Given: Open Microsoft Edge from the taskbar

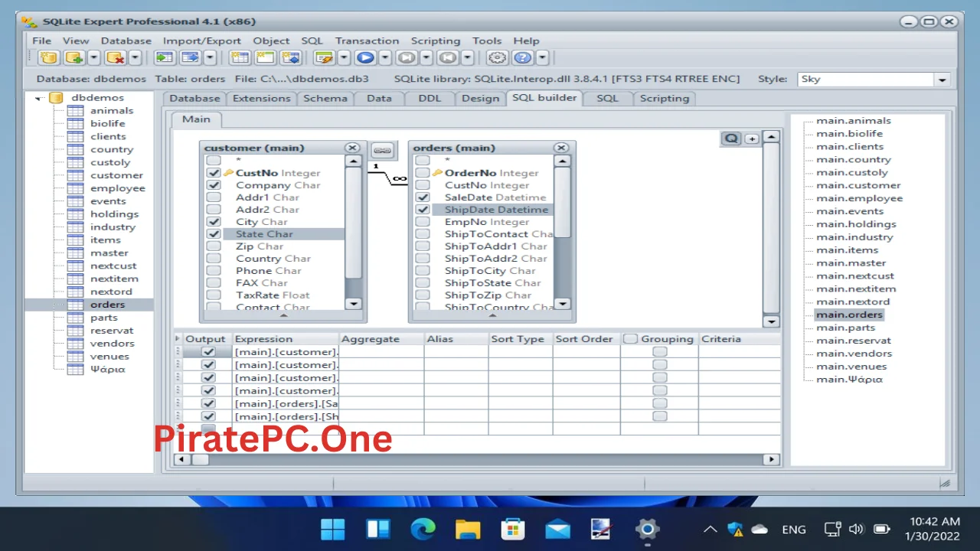Looking at the screenshot, I should 423,529.
